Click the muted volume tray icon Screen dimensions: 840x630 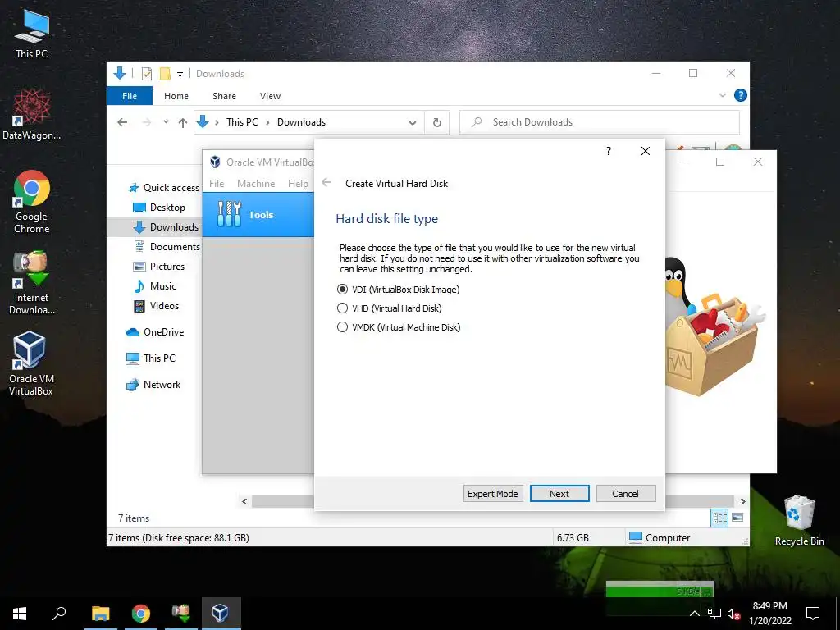[733, 614]
